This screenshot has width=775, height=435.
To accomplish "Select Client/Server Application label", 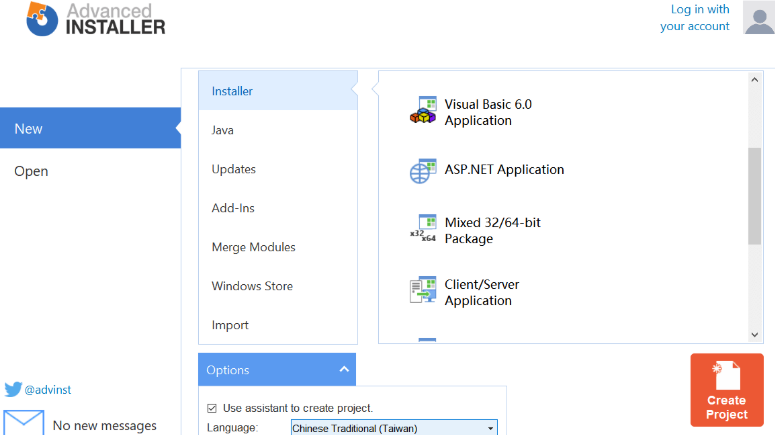I will click(481, 292).
